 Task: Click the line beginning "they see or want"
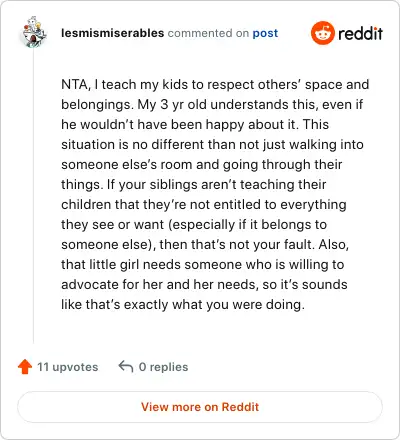194,225
